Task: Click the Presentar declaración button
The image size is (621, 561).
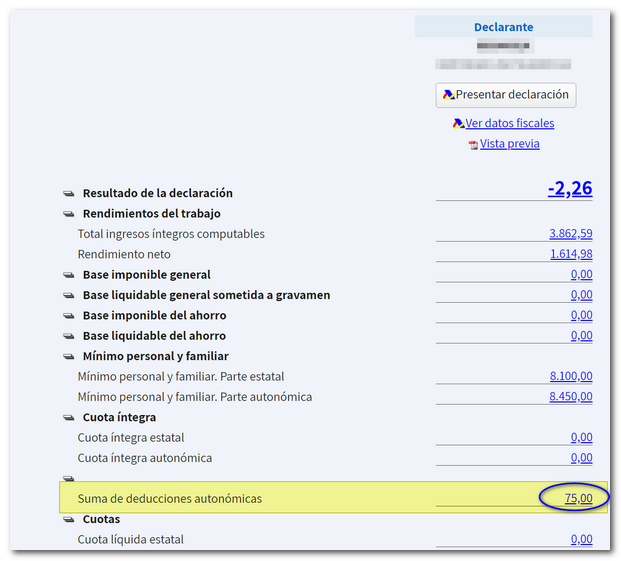Action: tap(506, 95)
